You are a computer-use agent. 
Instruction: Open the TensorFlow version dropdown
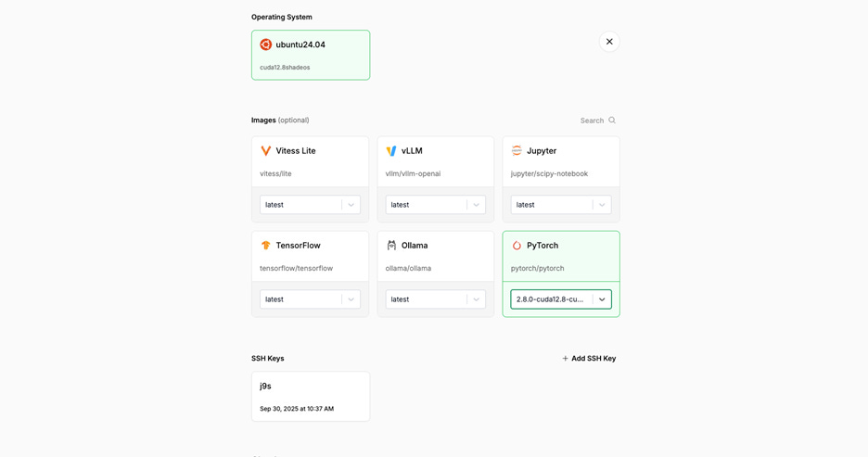(310, 299)
